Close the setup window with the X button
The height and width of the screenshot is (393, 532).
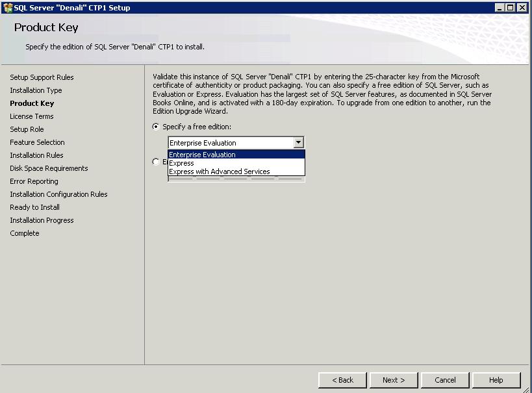click(x=522, y=8)
